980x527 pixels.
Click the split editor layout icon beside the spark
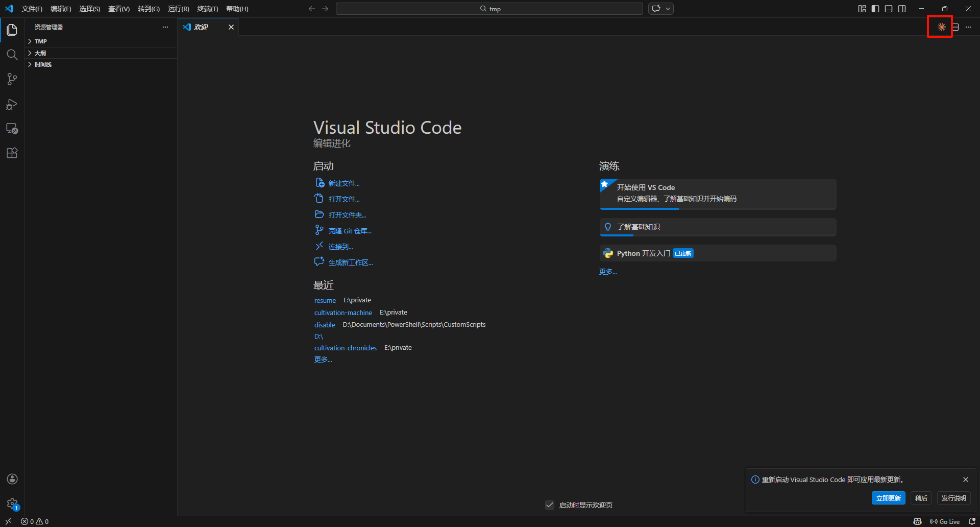(955, 27)
